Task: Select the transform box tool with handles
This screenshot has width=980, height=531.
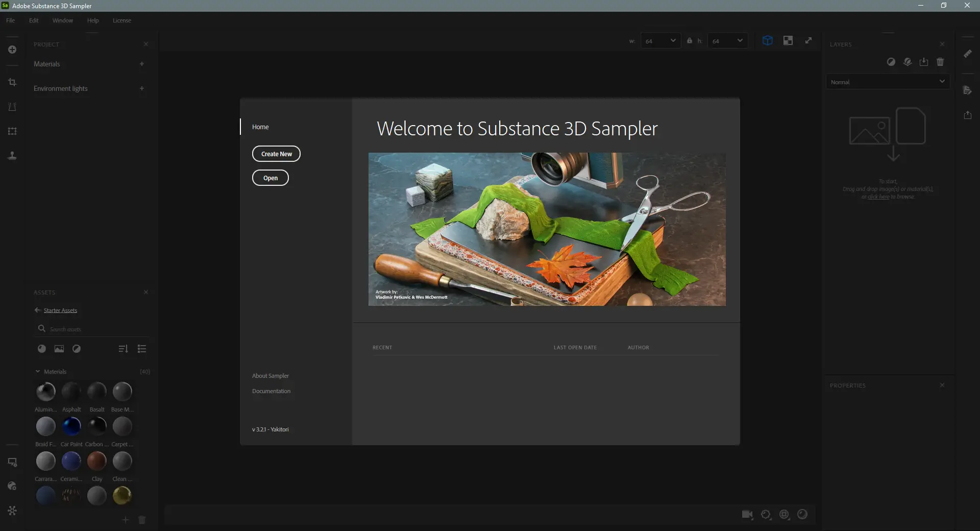Action: [x=12, y=131]
